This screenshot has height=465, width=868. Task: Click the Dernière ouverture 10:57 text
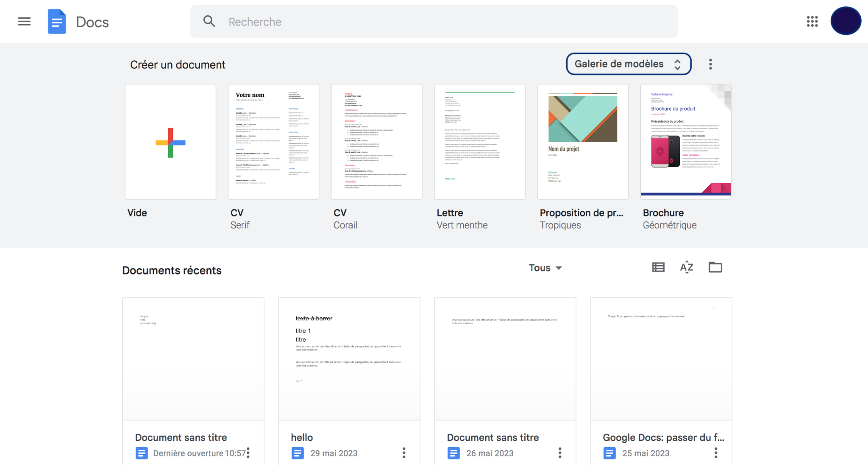pyautogui.click(x=199, y=453)
